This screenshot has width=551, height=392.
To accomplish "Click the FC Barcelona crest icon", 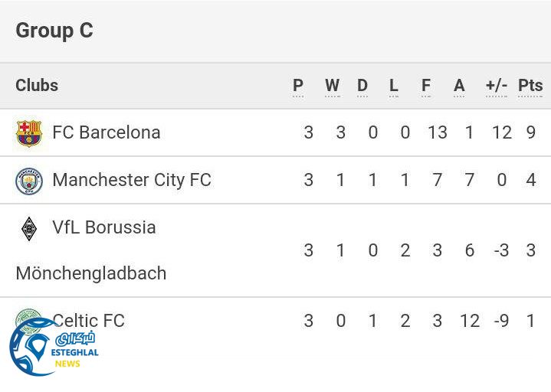I will point(29,133).
